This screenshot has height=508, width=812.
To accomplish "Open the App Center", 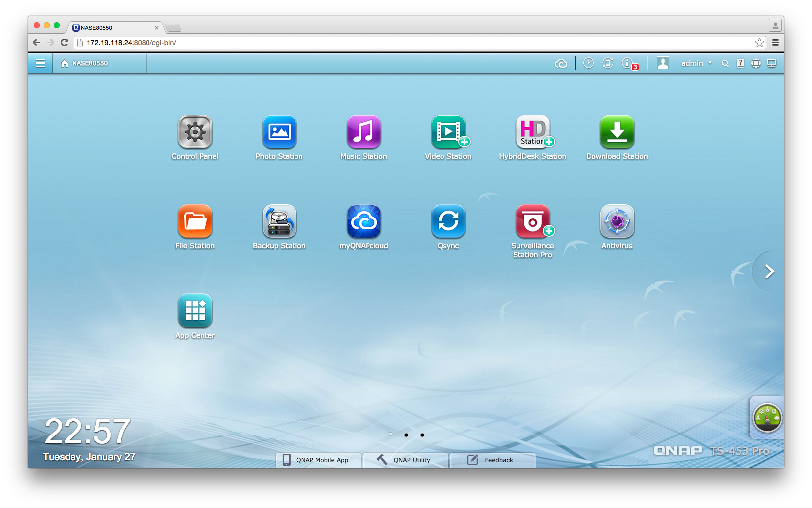I will tap(195, 311).
